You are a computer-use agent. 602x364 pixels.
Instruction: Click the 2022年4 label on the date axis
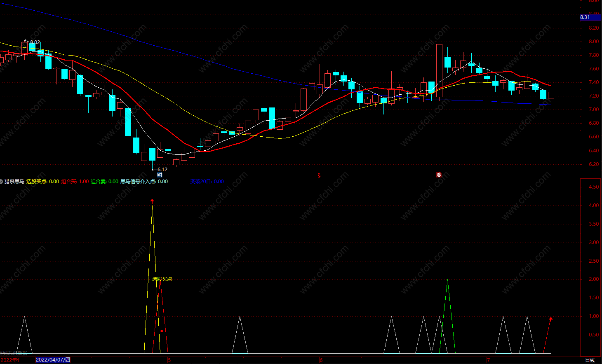(x=9, y=360)
